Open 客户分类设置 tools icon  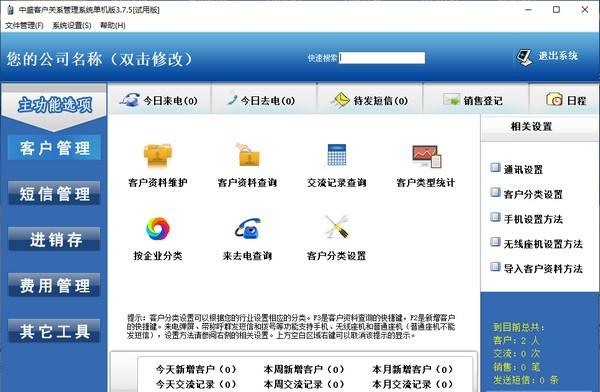337,227
